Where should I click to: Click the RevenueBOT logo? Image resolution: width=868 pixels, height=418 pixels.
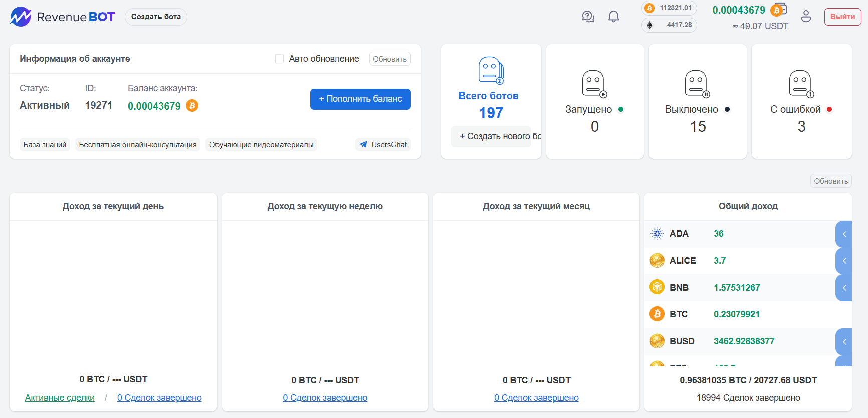tap(62, 17)
